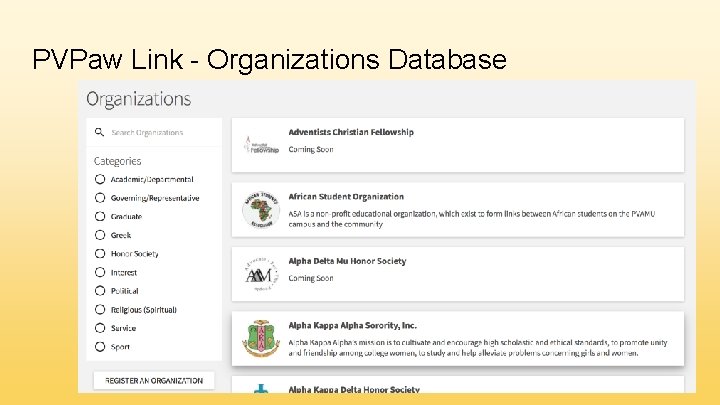Open Alpha Kappa Alpha Sorority, Inc. title
This screenshot has height=405, width=720.
[352, 325]
